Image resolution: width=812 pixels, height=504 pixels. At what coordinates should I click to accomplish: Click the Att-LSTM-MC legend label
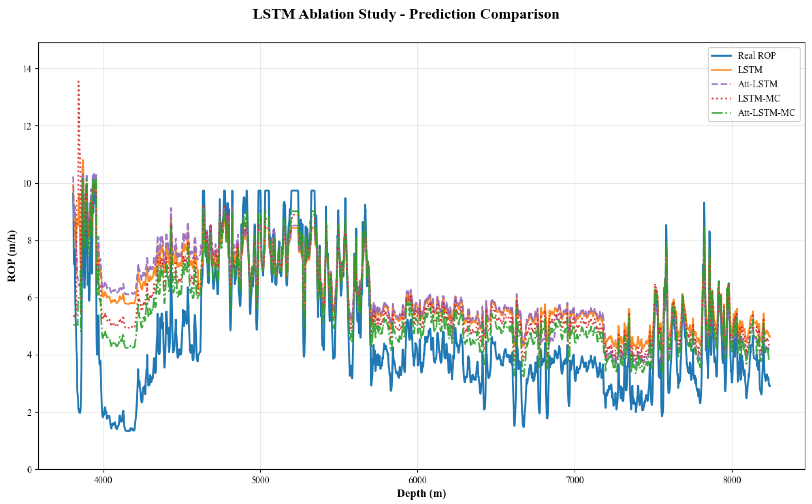click(x=766, y=113)
